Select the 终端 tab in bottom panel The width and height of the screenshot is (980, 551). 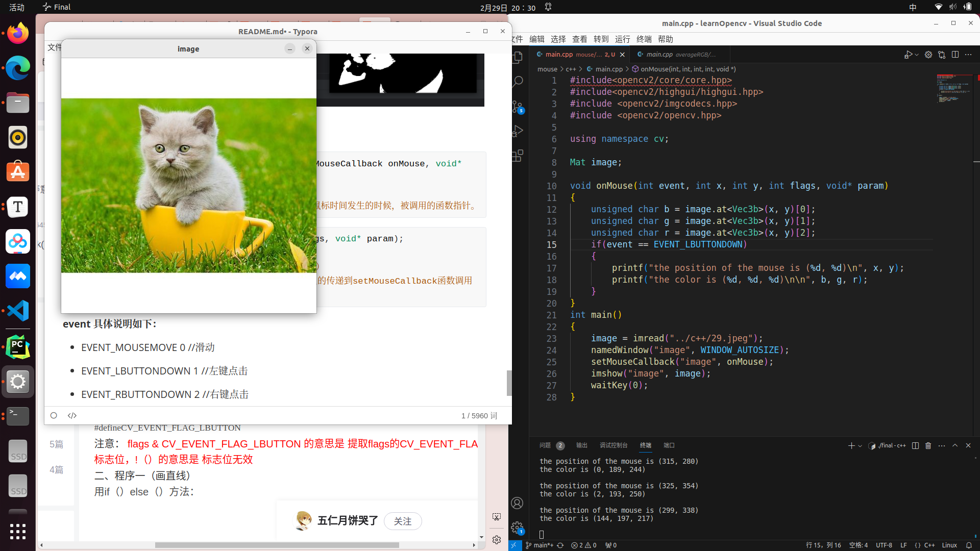pos(645,445)
